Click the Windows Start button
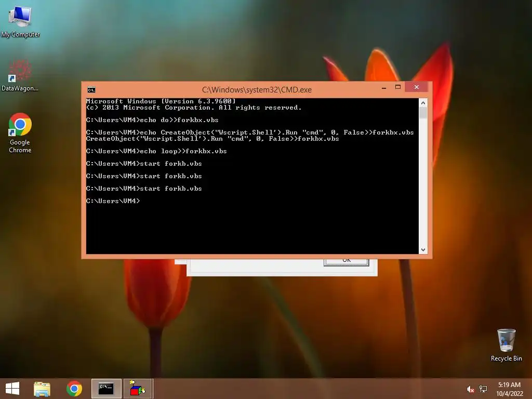This screenshot has width=532, height=399. click(x=12, y=389)
